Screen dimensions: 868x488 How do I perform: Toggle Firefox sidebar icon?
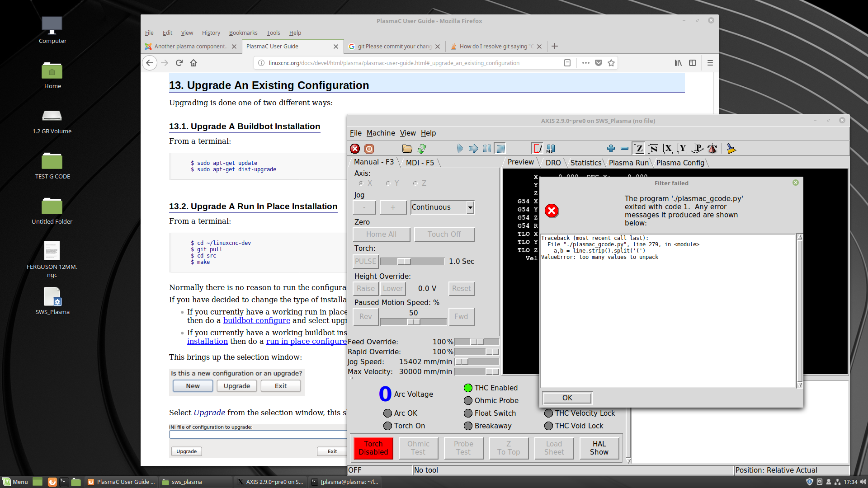point(693,63)
